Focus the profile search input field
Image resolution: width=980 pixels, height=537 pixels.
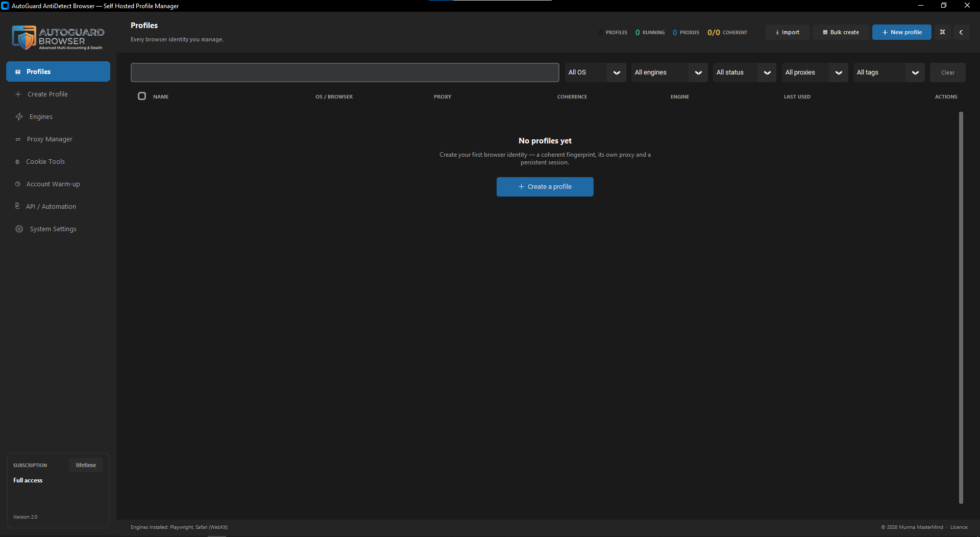pyautogui.click(x=345, y=72)
